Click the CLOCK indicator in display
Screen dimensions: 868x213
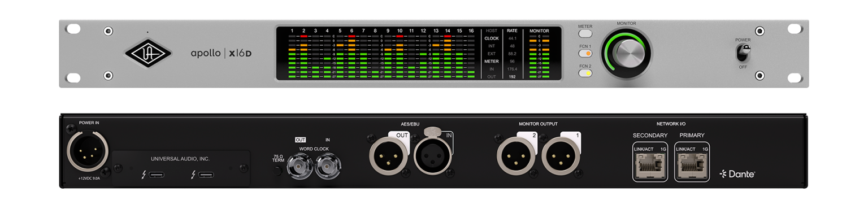(491, 38)
